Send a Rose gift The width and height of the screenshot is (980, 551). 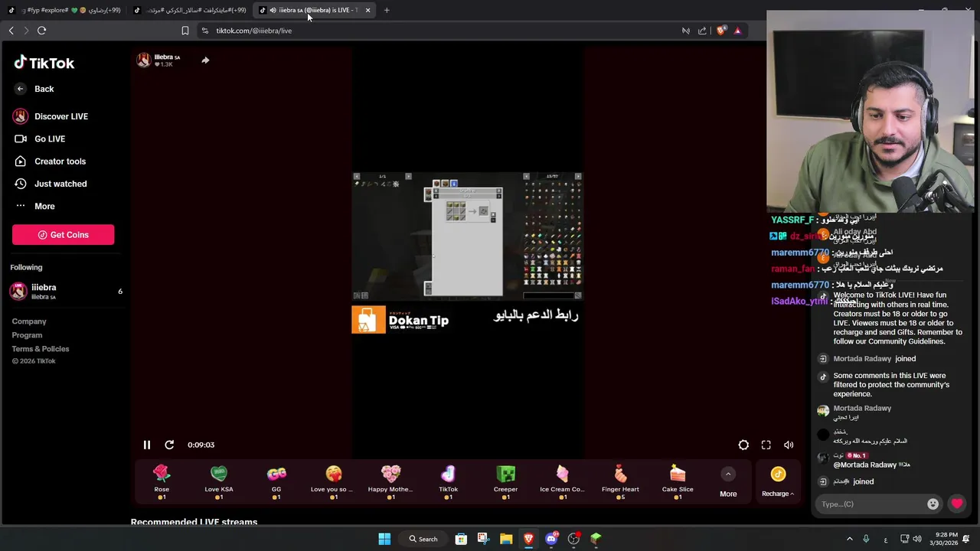click(x=162, y=482)
